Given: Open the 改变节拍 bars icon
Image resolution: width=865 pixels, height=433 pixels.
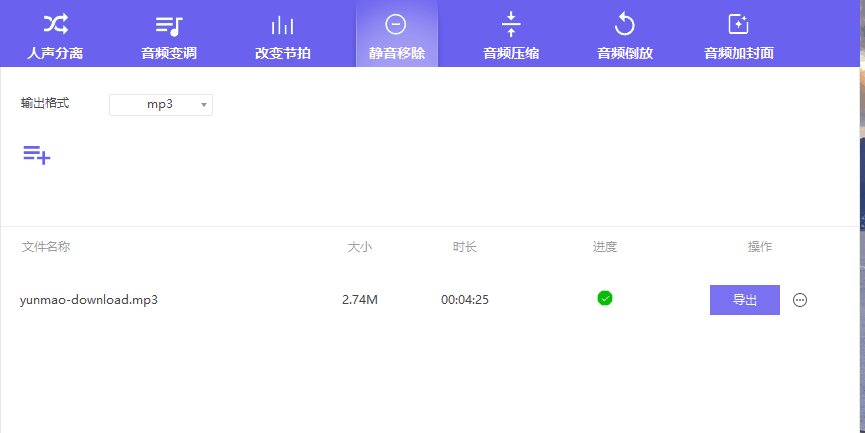Looking at the screenshot, I should (x=282, y=25).
